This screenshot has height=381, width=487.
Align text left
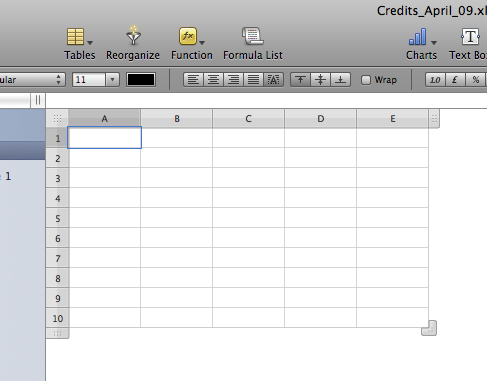click(193, 80)
